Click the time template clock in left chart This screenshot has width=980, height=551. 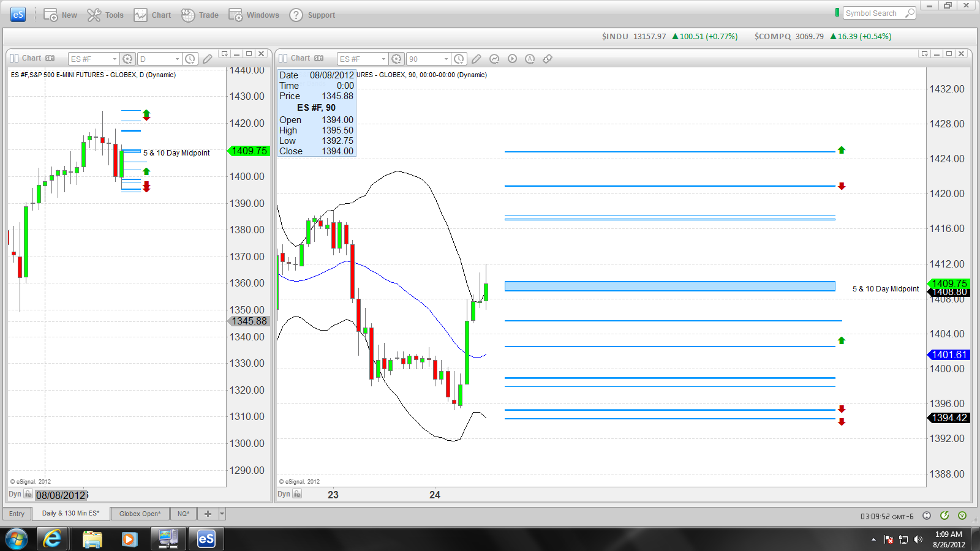(x=190, y=59)
